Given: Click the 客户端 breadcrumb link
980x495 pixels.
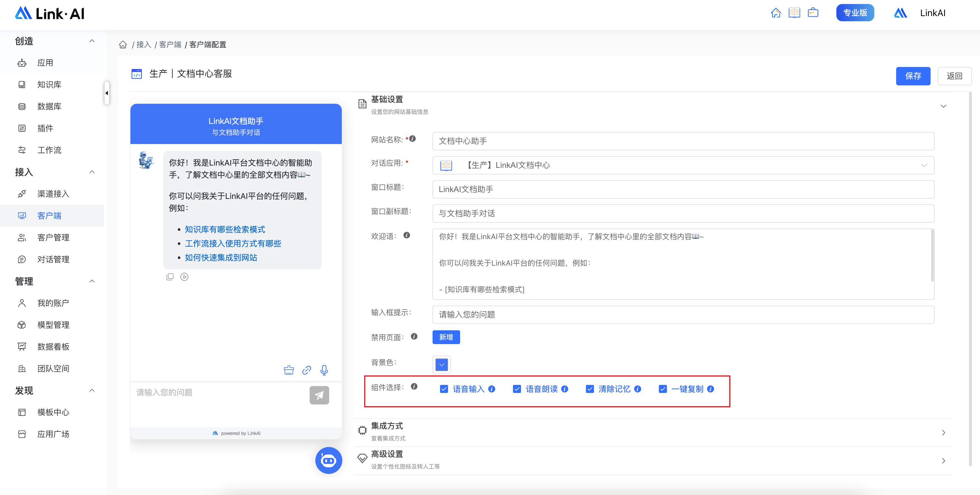Looking at the screenshot, I should pyautogui.click(x=170, y=45).
